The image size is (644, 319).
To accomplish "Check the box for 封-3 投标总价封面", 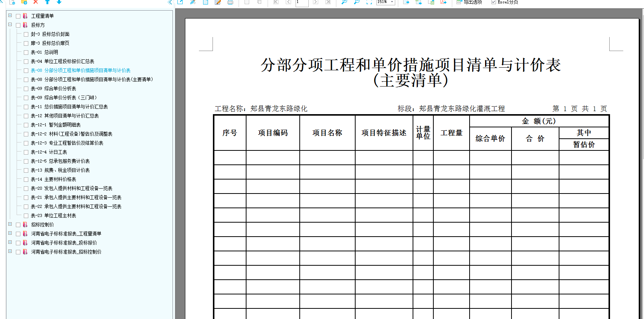I will click(x=26, y=34).
